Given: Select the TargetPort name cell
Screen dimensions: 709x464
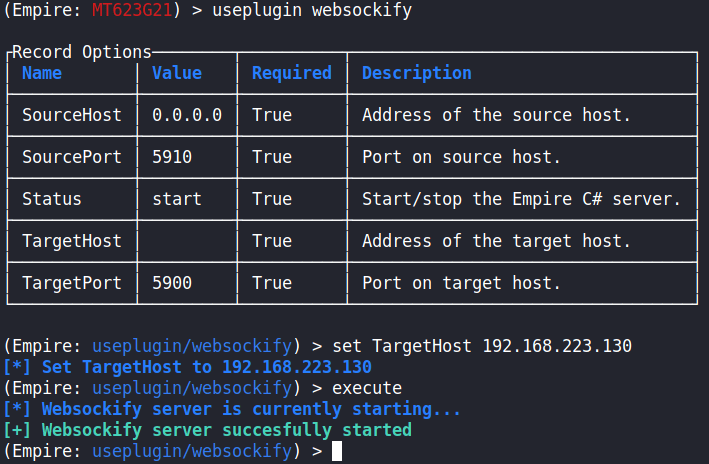Looking at the screenshot, I should pos(72,283).
